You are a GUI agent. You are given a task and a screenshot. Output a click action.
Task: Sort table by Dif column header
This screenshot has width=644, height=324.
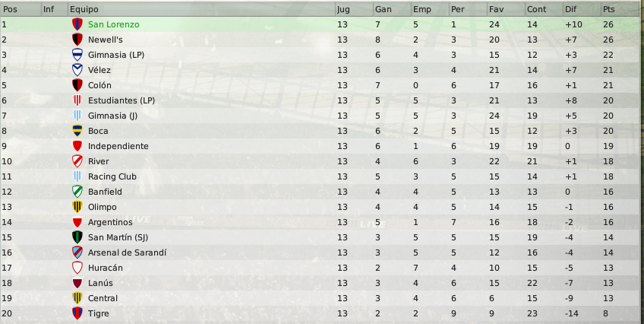[582, 9]
